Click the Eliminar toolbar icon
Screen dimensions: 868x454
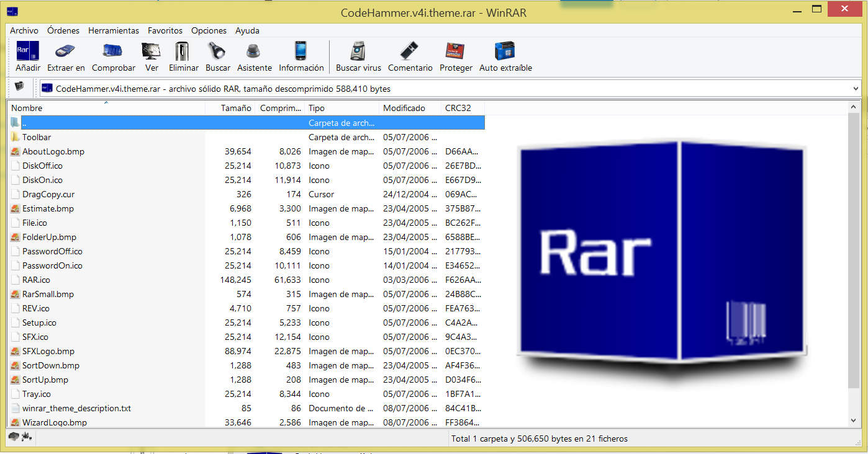[x=183, y=51]
